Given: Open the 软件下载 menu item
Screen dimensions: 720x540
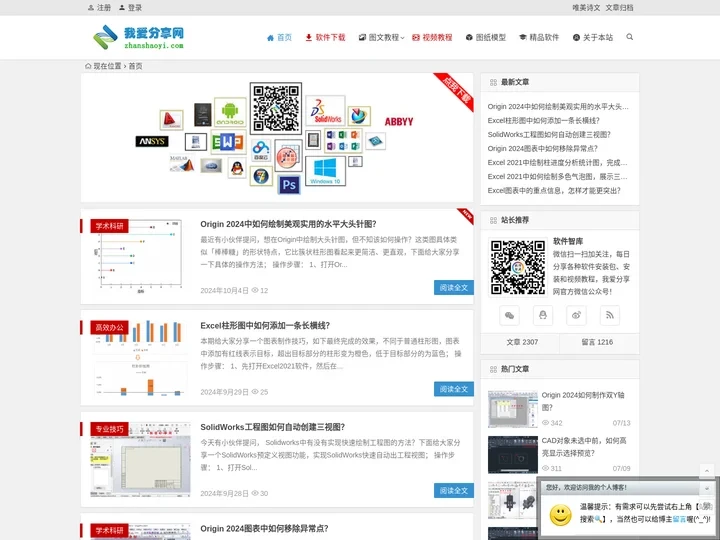Looking at the screenshot, I should point(325,37).
